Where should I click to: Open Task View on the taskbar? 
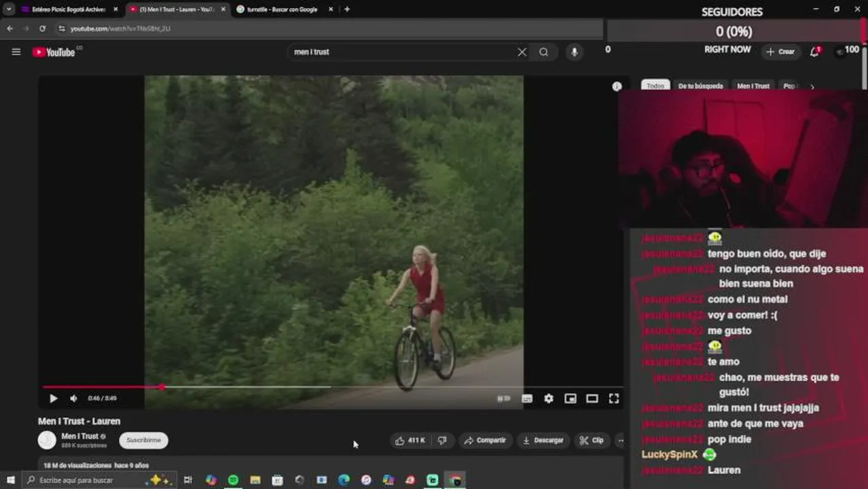tap(188, 480)
